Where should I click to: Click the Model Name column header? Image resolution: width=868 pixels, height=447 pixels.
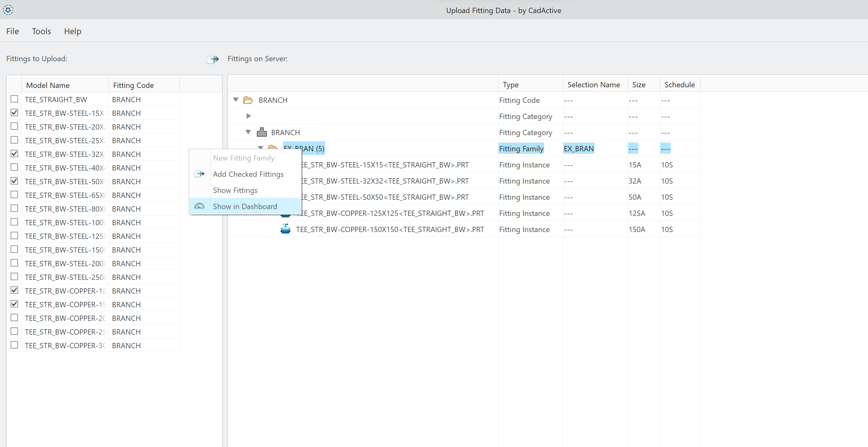[x=48, y=85]
